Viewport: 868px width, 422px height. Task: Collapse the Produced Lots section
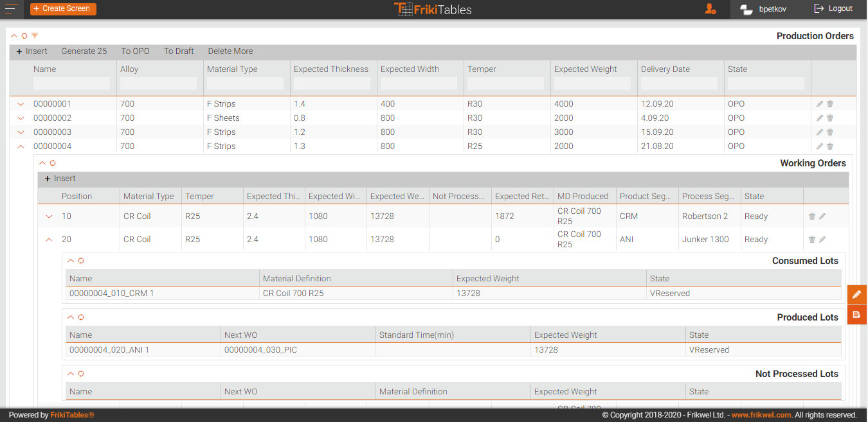click(71, 317)
